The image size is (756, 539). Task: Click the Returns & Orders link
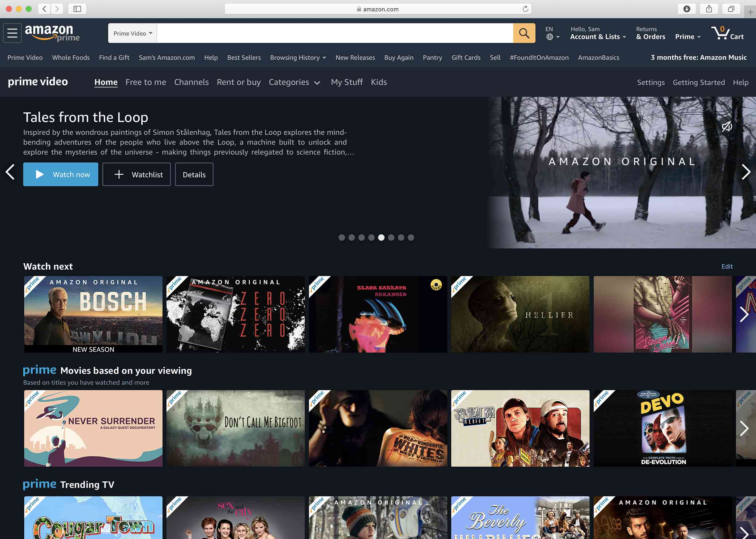[650, 33]
